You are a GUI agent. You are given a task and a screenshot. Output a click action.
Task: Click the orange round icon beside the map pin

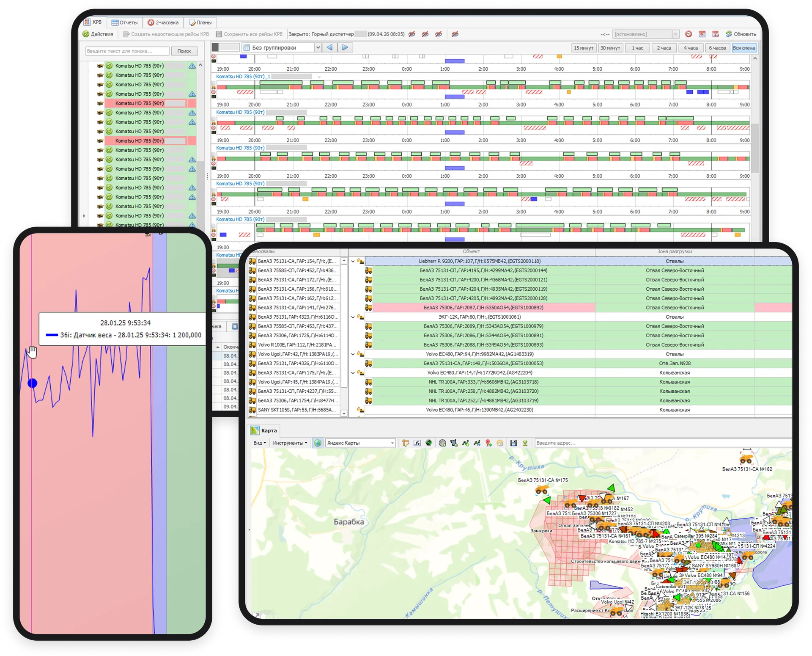tap(500, 443)
